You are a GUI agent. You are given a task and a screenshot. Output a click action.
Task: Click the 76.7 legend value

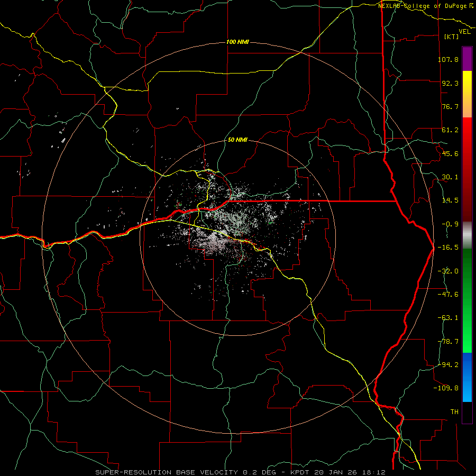tap(450, 106)
